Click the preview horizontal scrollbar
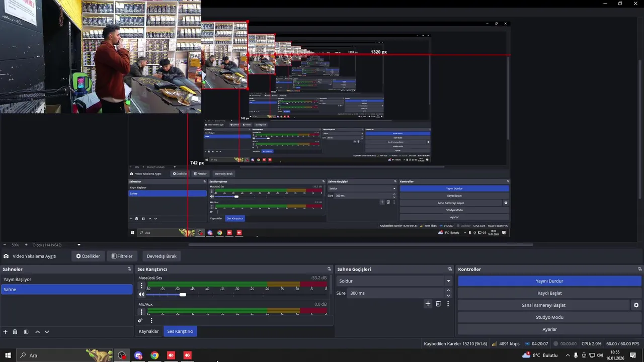This screenshot has width=644, height=362. click(x=360, y=245)
